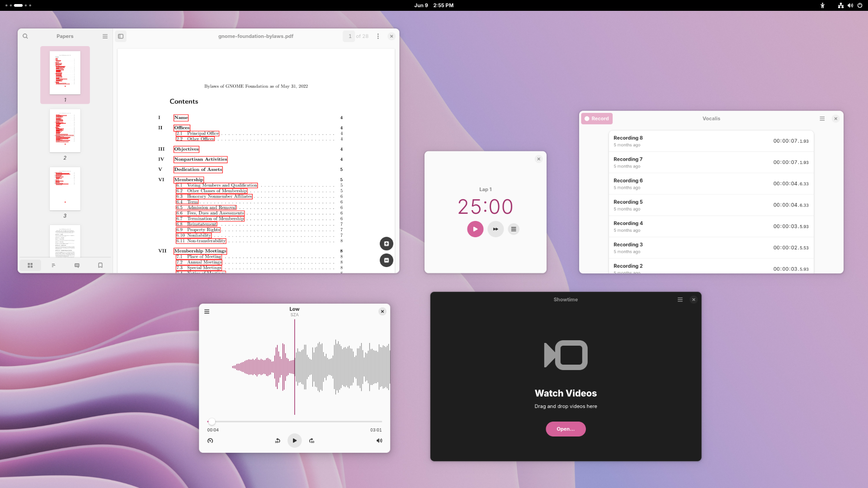Select page 2 thumbnail in sidebar
868x488 pixels.
(65, 131)
